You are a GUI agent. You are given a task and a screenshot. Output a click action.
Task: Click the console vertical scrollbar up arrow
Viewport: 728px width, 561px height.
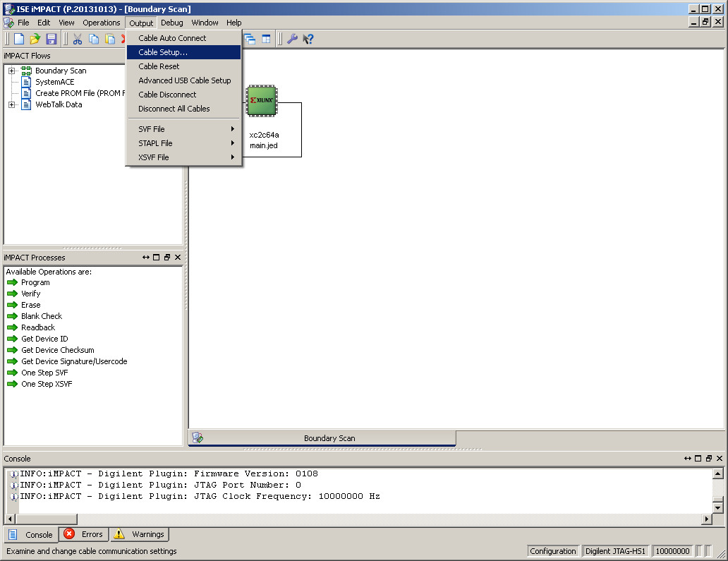click(x=718, y=473)
